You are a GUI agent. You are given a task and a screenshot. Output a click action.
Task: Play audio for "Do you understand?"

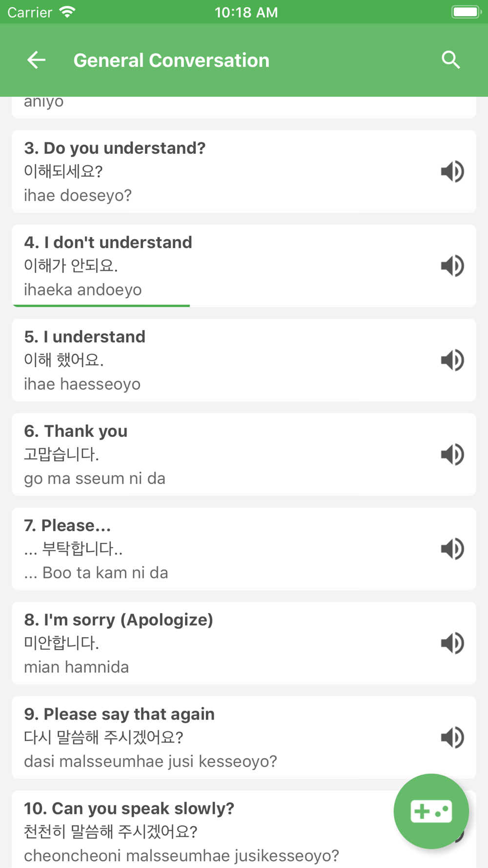pos(452,171)
